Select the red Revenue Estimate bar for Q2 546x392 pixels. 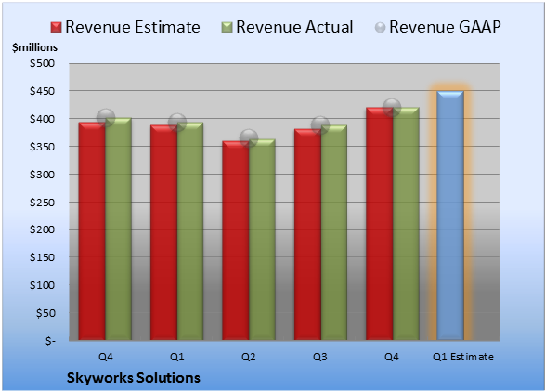click(236, 241)
